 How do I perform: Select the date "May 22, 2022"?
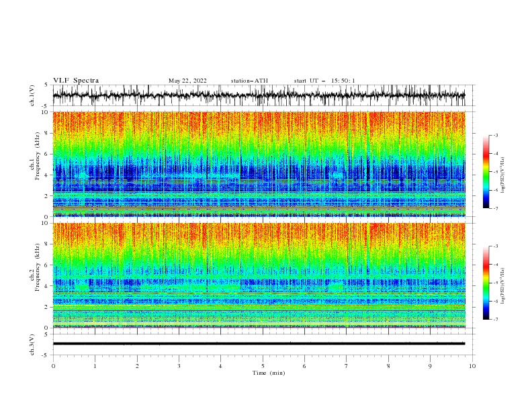click(x=187, y=81)
